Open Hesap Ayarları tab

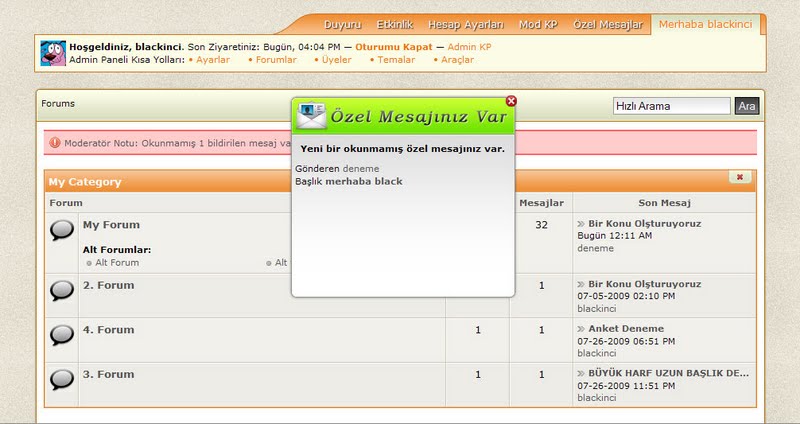point(466,24)
